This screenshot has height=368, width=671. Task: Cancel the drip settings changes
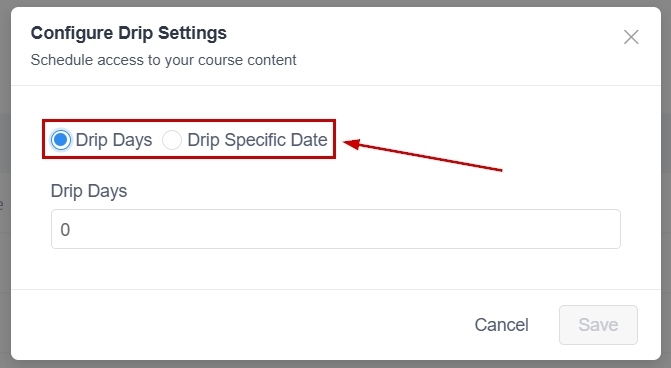point(502,325)
